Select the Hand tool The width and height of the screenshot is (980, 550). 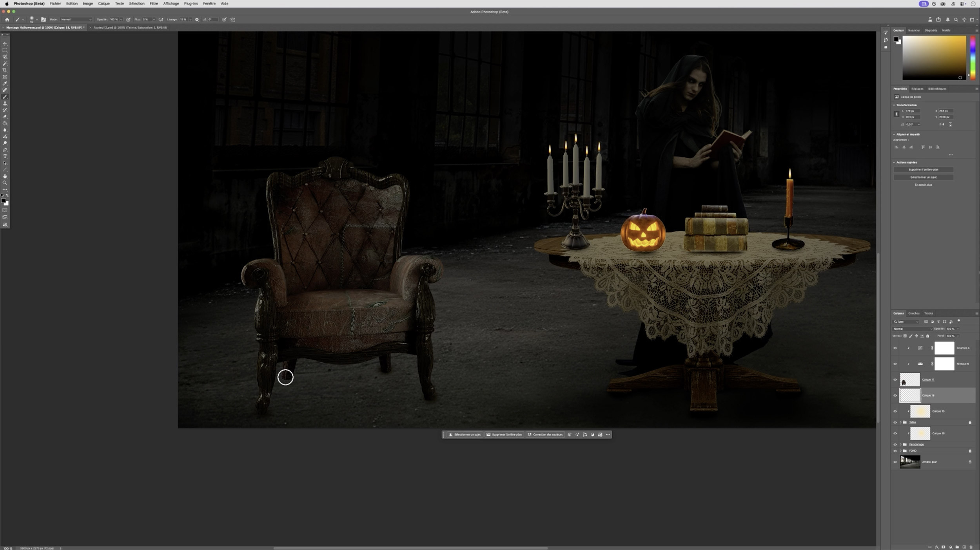click(x=5, y=176)
